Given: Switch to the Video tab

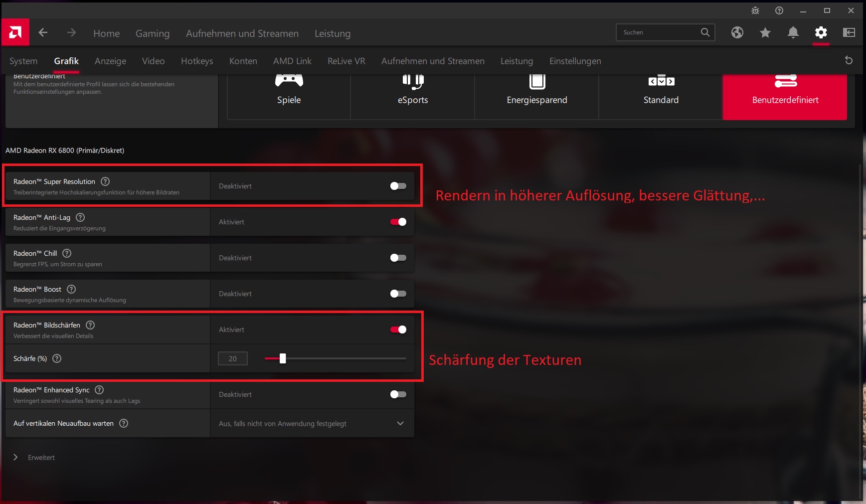Looking at the screenshot, I should (x=153, y=61).
